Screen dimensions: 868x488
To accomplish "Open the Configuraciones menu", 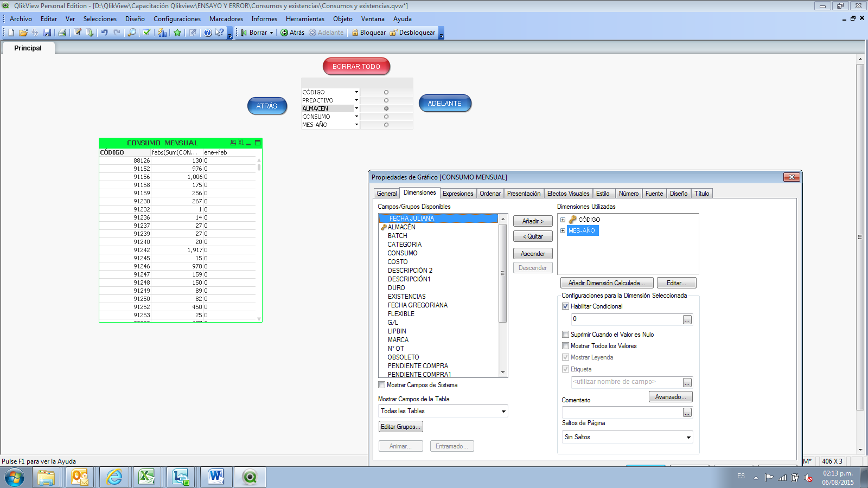I will pos(177,19).
